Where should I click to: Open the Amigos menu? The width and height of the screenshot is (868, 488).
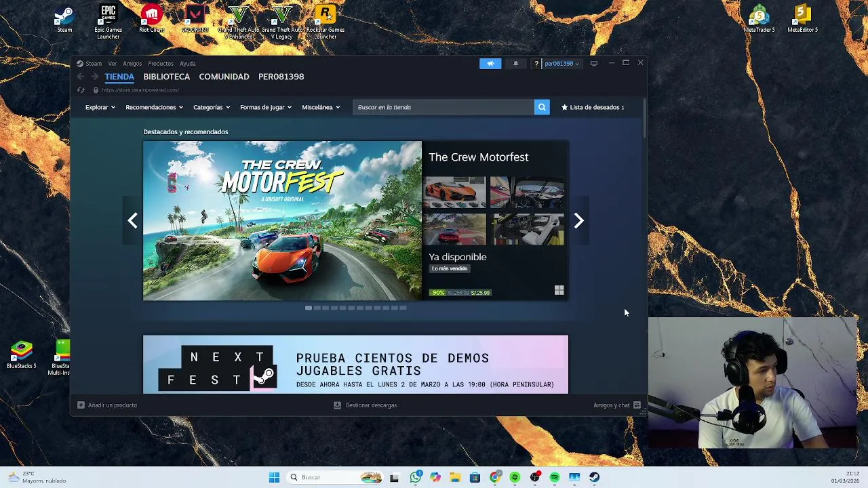132,64
